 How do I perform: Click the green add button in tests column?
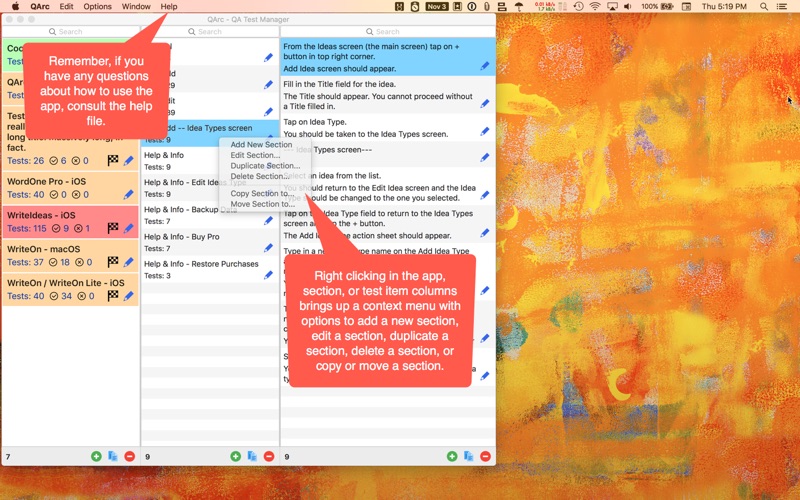pos(452,457)
